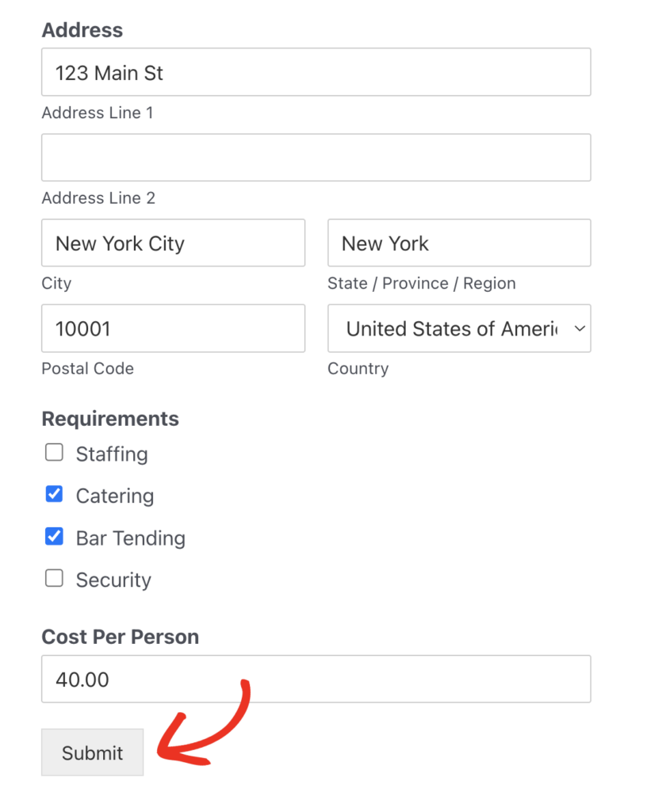
Task: Select the Cost Per Person value
Action: [316, 679]
